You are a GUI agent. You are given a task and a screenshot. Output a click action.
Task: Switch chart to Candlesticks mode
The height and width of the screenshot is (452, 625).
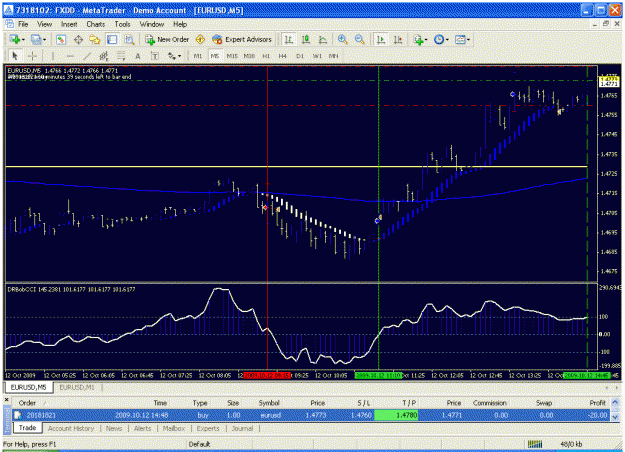pos(306,39)
